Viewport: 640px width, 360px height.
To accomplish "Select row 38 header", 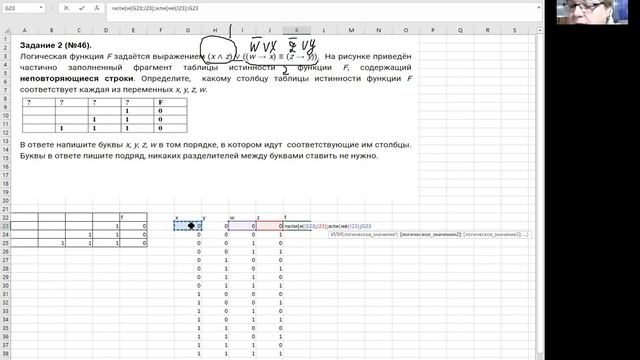I will (x=5, y=354).
